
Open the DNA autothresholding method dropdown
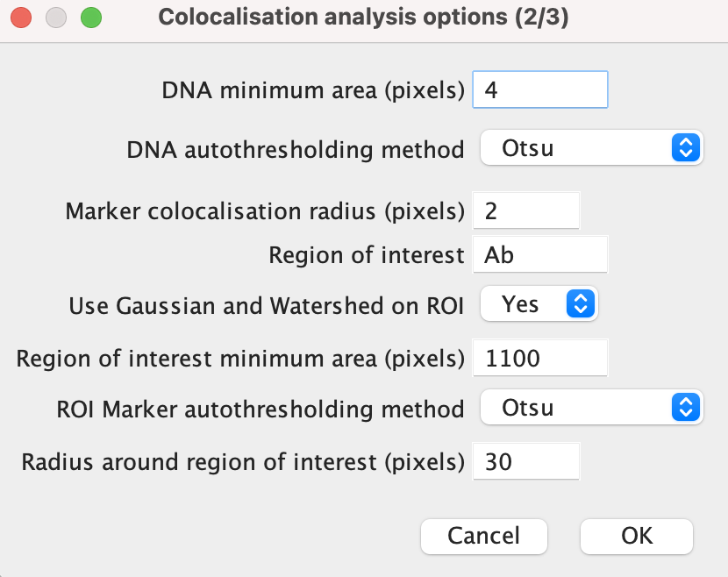pos(591,147)
